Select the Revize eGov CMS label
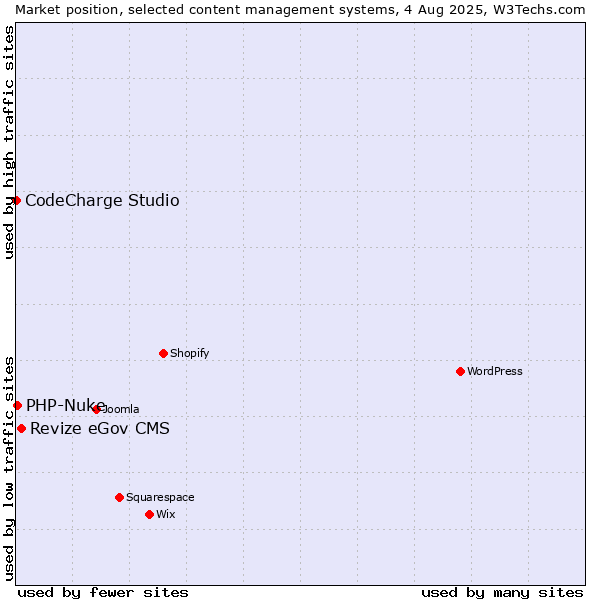The width and height of the screenshot is (600, 600). (x=100, y=428)
